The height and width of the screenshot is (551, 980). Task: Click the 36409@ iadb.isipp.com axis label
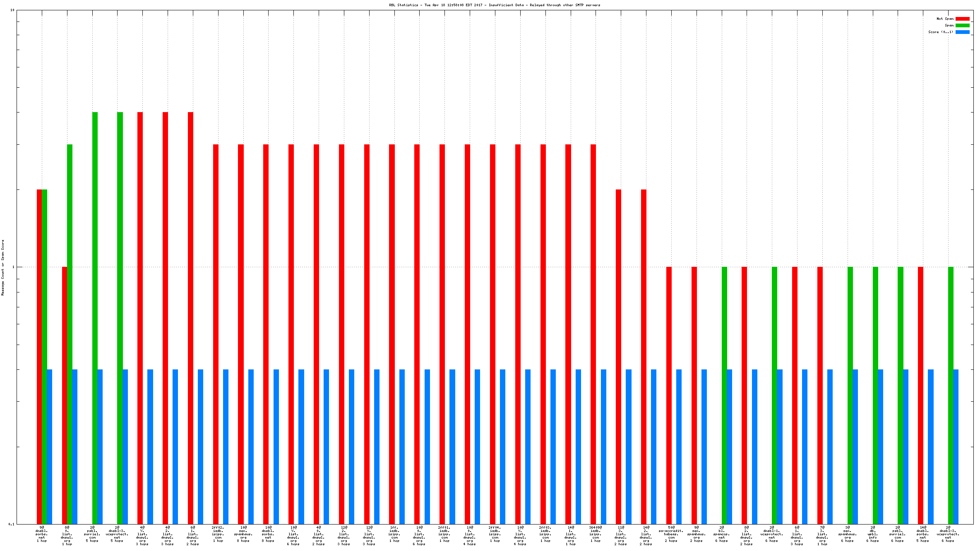(x=596, y=534)
